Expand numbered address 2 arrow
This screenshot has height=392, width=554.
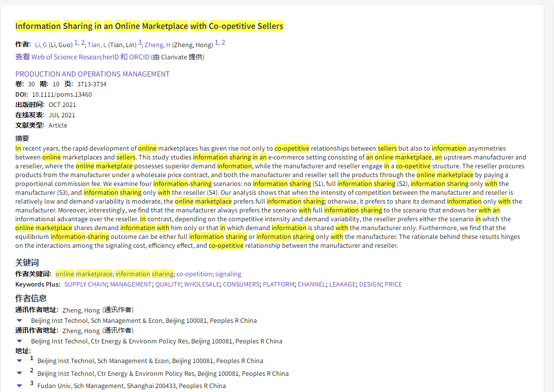(19, 373)
